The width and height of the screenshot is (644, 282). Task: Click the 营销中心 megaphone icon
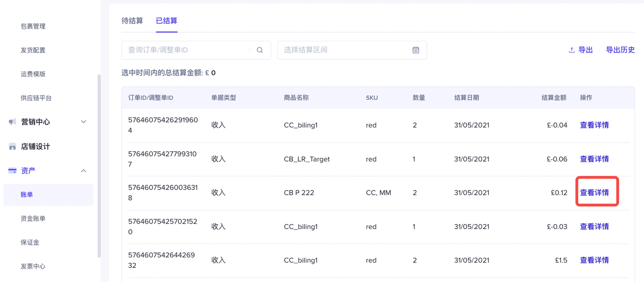(13, 122)
